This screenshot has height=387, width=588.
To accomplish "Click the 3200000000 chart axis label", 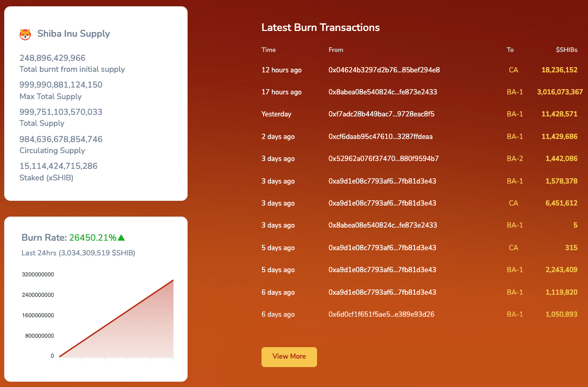I will click(38, 274).
